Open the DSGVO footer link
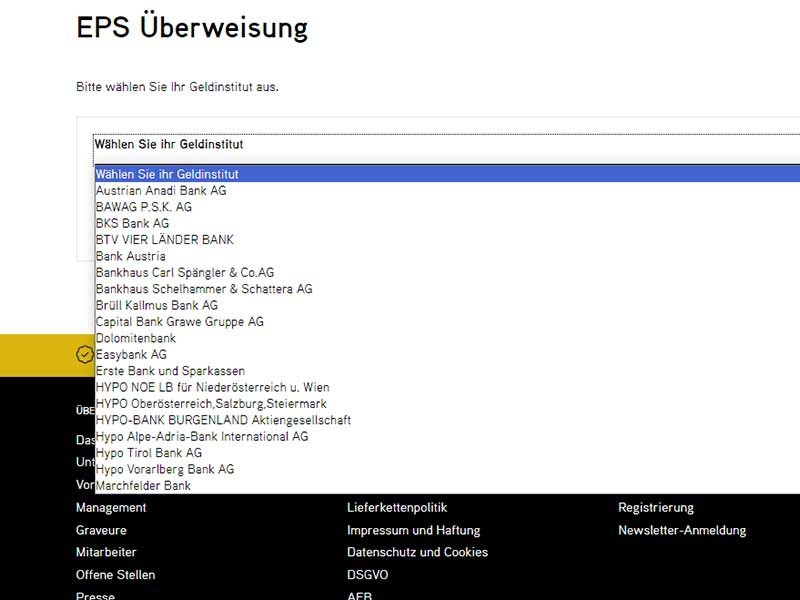 click(367, 574)
